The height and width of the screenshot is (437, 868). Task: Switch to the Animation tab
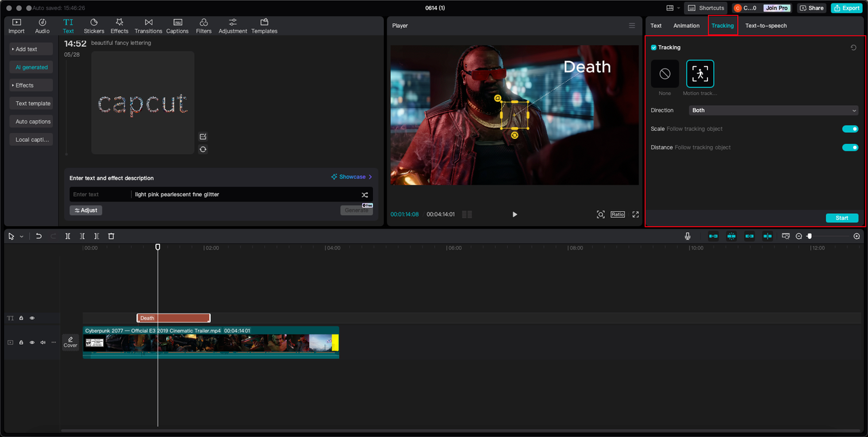(686, 26)
